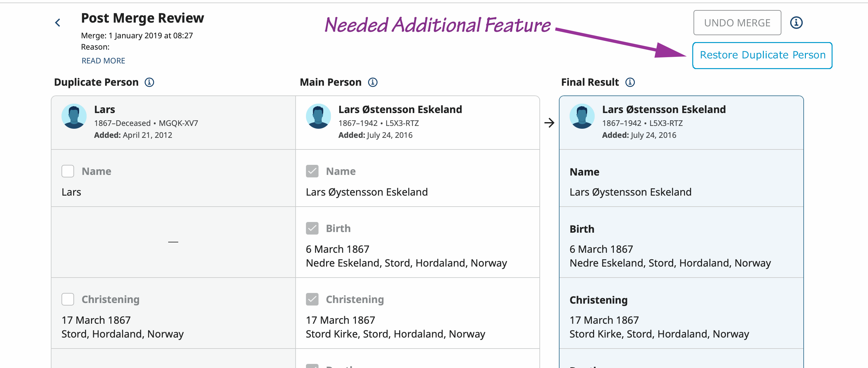Click the Duplicate Person Lars avatar
This screenshot has width=868, height=368.
click(x=74, y=116)
